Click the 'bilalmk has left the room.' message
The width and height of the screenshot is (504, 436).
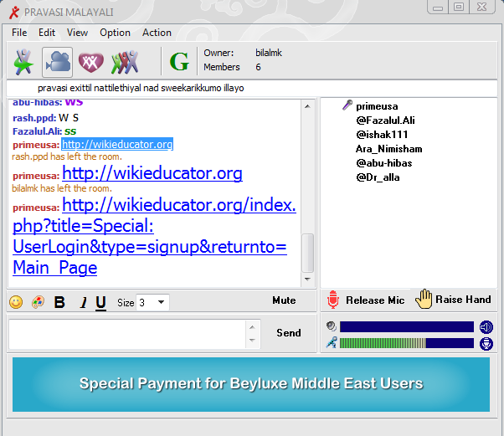[x=62, y=188]
